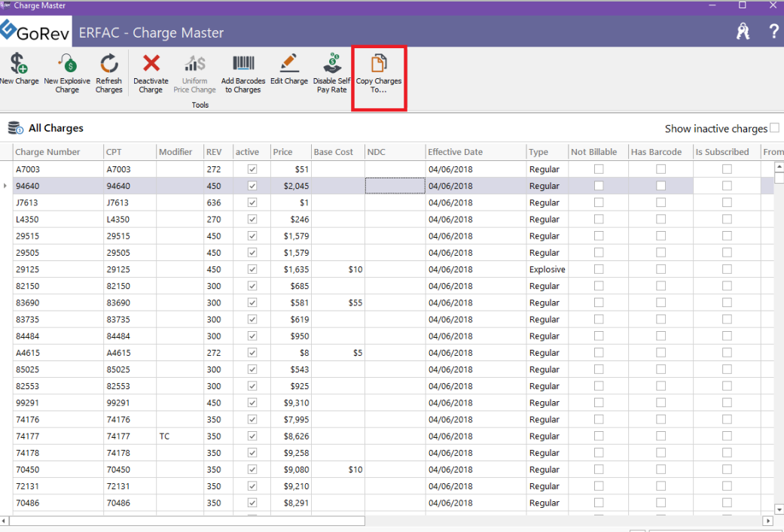The image size is (784, 532).
Task: Add Barcodes to Charges
Action: (243, 71)
